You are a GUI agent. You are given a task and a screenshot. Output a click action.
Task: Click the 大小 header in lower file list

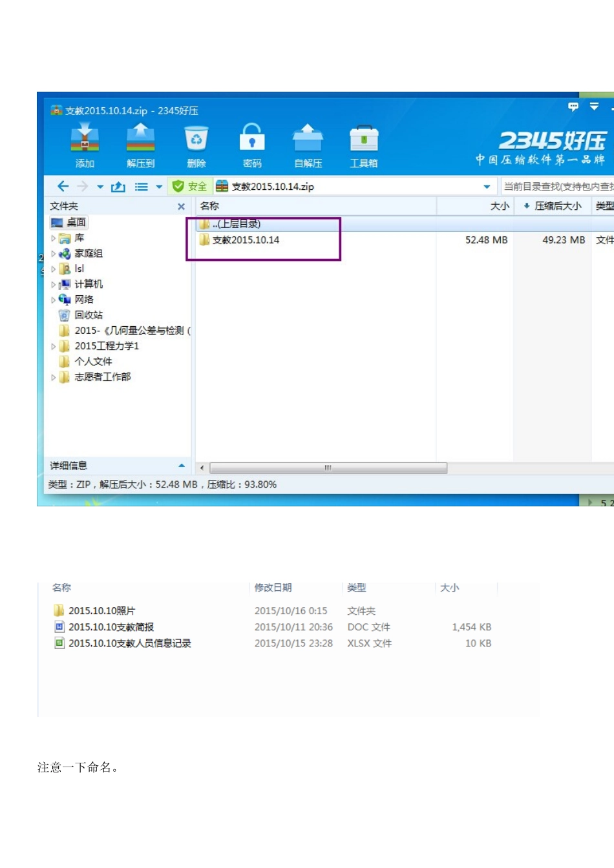[x=449, y=588]
